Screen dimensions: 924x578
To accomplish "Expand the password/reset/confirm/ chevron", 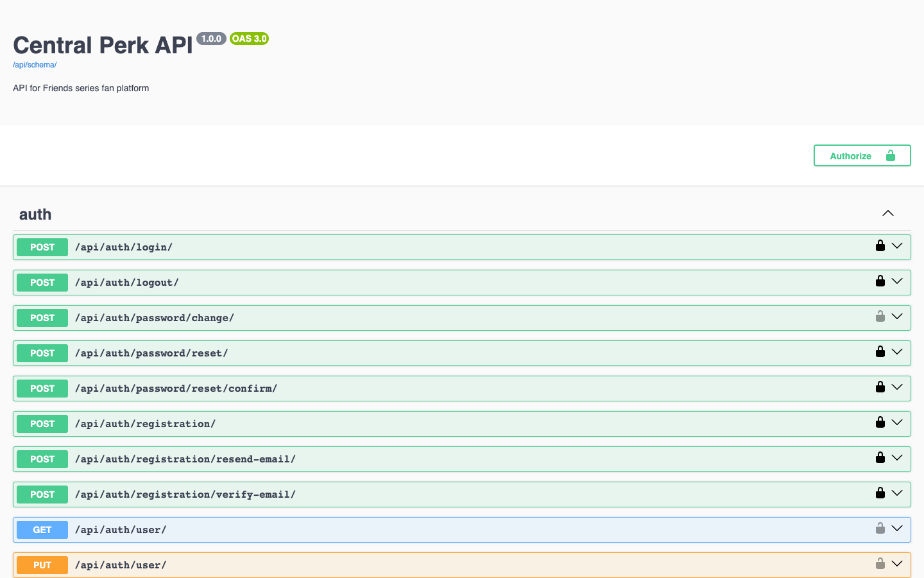I will [897, 387].
